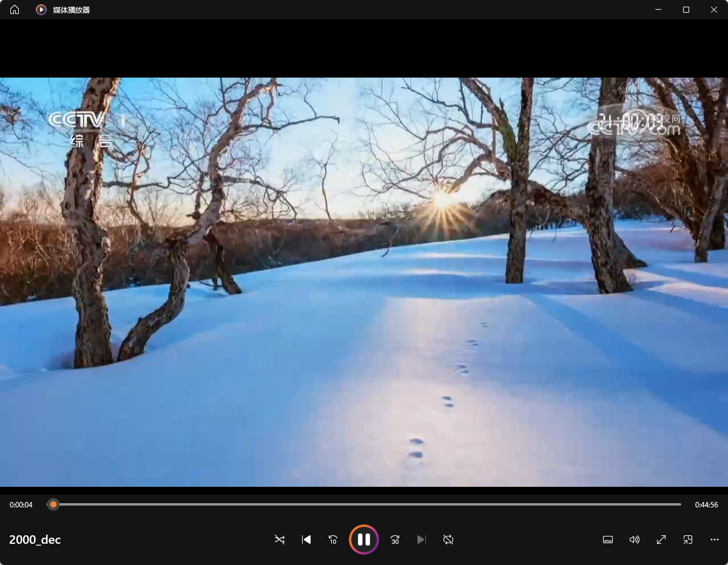
Task: Go to the previous track
Action: [306, 540]
